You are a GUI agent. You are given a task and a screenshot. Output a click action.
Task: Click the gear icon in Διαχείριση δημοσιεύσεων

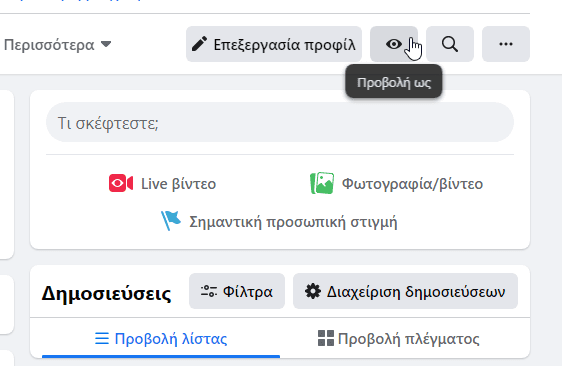coord(313,291)
